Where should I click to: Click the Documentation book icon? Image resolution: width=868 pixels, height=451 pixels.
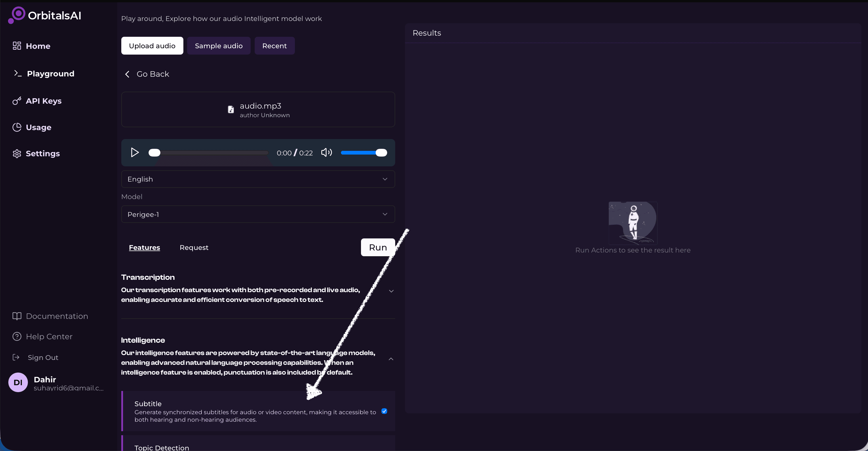pos(17,316)
